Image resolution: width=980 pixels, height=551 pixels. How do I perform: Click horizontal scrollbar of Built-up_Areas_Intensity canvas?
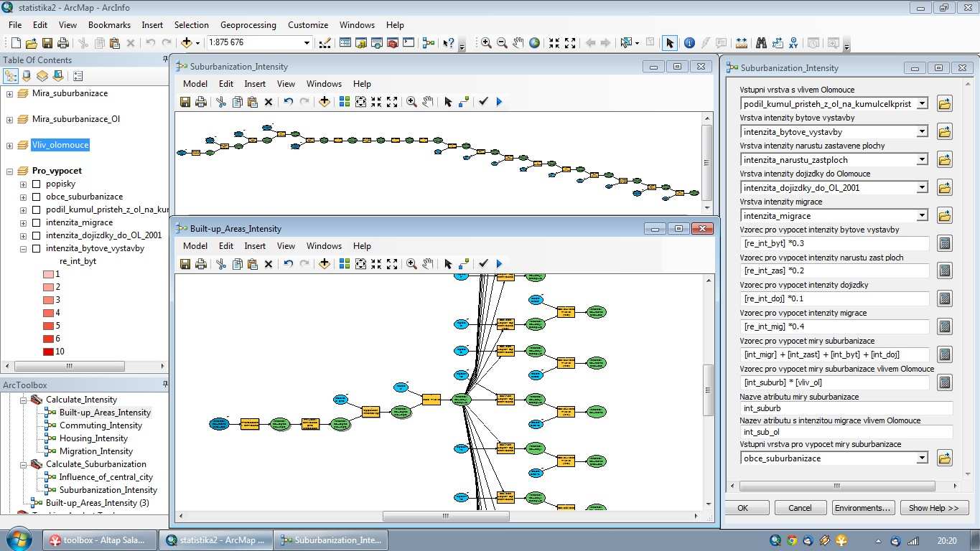[x=445, y=516]
